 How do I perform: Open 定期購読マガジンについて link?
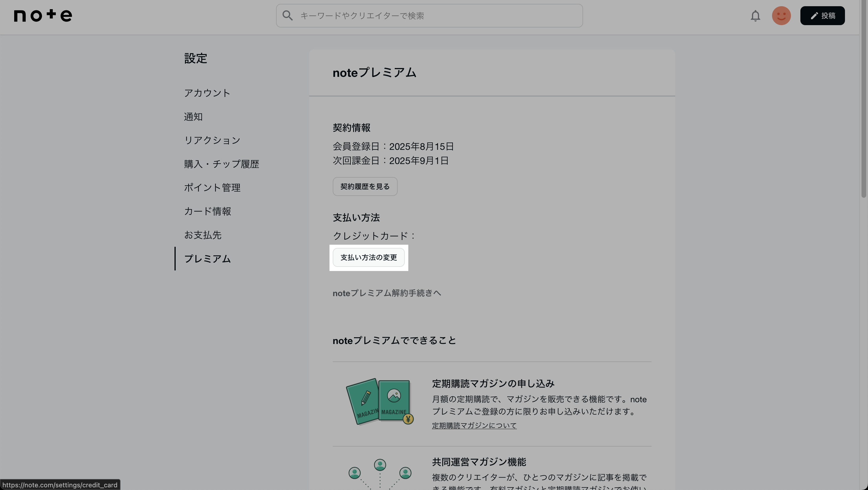(x=474, y=425)
